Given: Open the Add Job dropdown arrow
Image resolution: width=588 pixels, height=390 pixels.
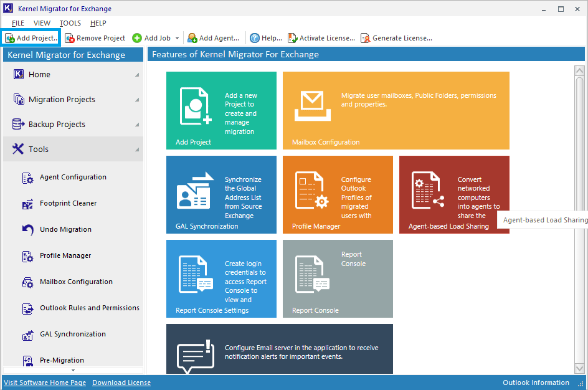Looking at the screenshot, I should (177, 38).
